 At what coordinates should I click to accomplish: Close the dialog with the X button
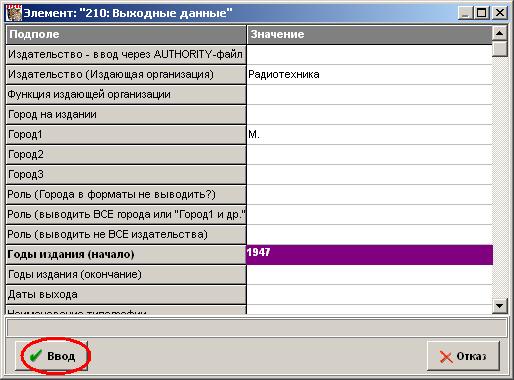coord(499,13)
